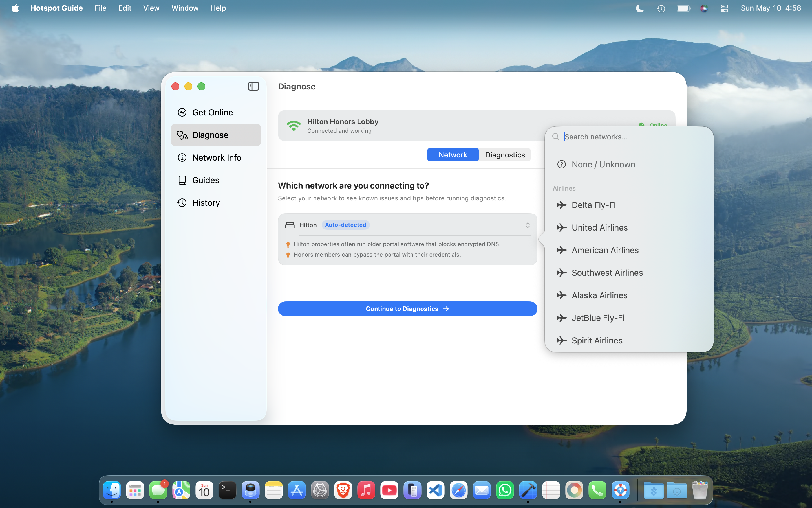812x508 pixels.
Task: Open Notes from the Dock
Action: pos(274,491)
